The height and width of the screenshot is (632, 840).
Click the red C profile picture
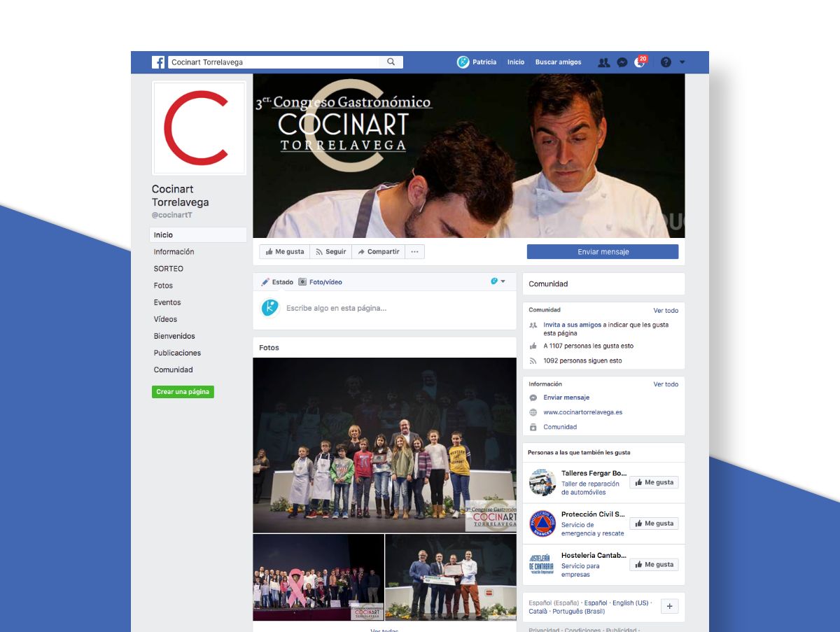tap(199, 128)
